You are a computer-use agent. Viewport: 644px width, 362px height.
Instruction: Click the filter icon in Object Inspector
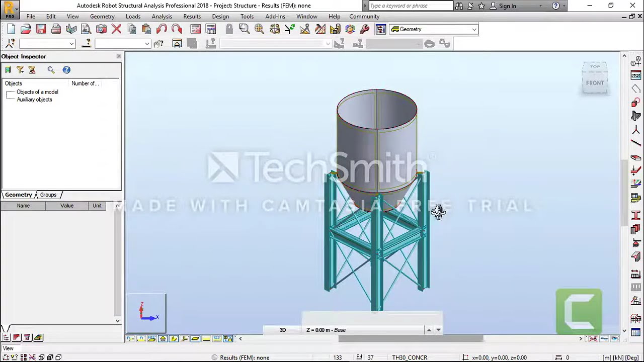coord(20,70)
